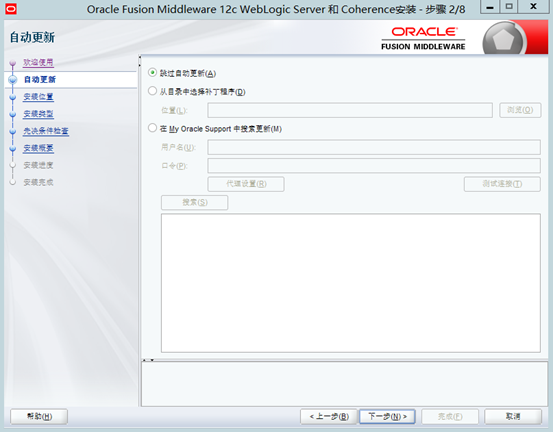Click the 搜索(S) search button
553x432 pixels.
[195, 202]
